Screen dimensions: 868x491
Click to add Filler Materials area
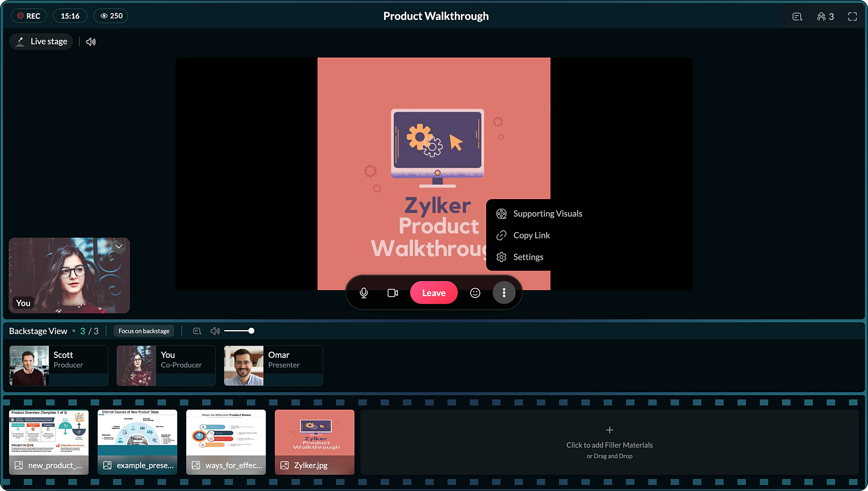tap(609, 442)
